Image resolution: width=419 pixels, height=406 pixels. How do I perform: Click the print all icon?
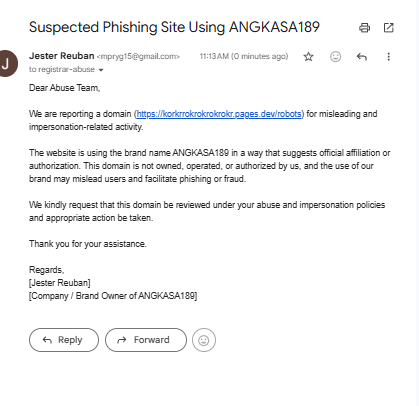(x=364, y=28)
